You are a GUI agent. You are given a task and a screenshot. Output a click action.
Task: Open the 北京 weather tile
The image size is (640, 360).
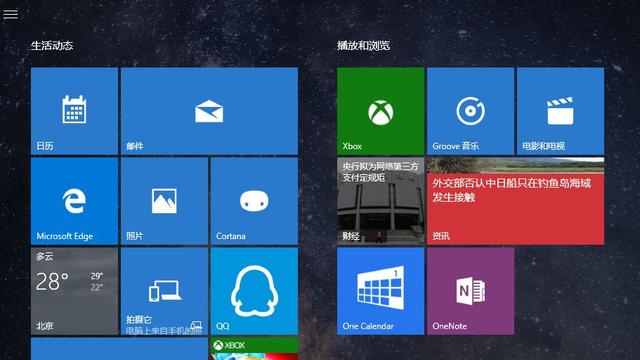(74, 291)
